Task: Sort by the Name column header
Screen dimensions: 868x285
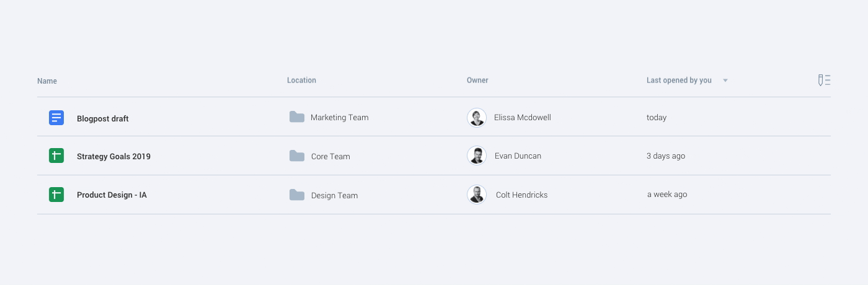Action: tap(47, 81)
